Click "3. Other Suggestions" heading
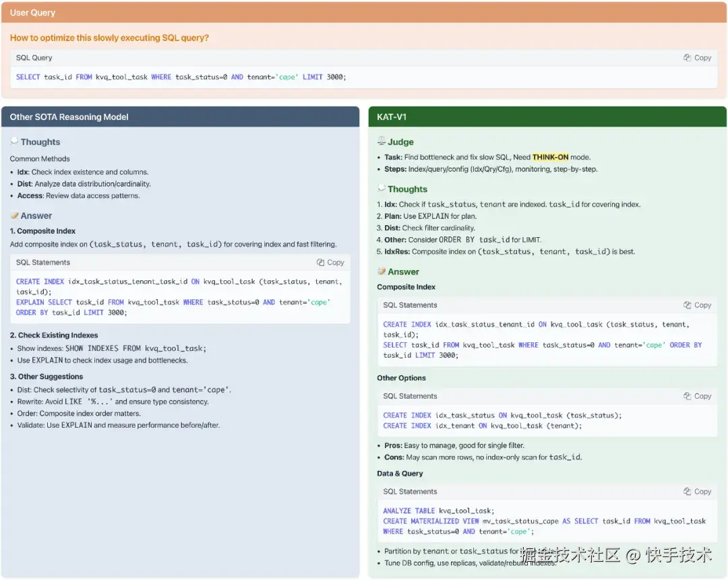The height and width of the screenshot is (580, 728). click(x=47, y=377)
